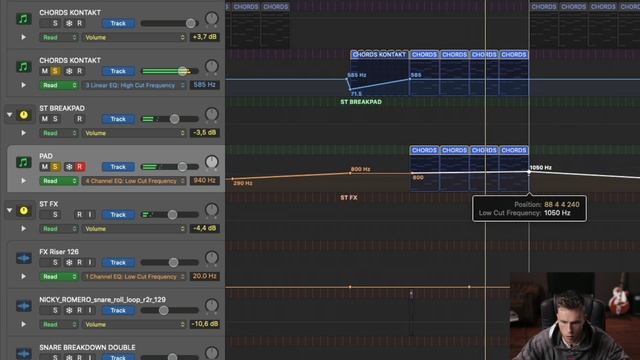The height and width of the screenshot is (360, 640).
Task: Click the 585 Hz automation value field
Action: (204, 85)
